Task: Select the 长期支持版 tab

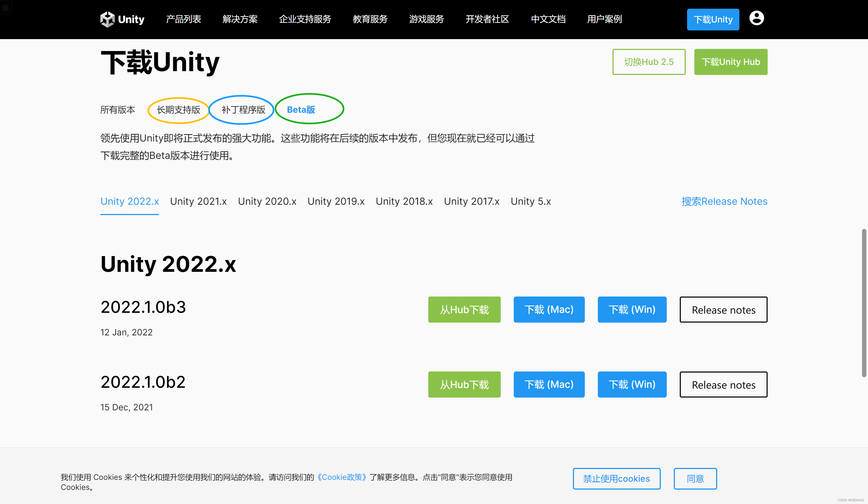Action: click(x=178, y=110)
